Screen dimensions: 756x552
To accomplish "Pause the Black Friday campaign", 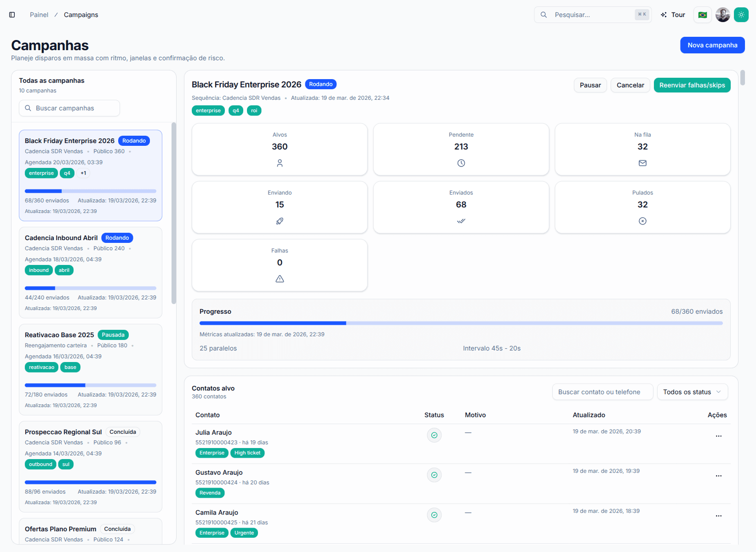I will point(590,85).
